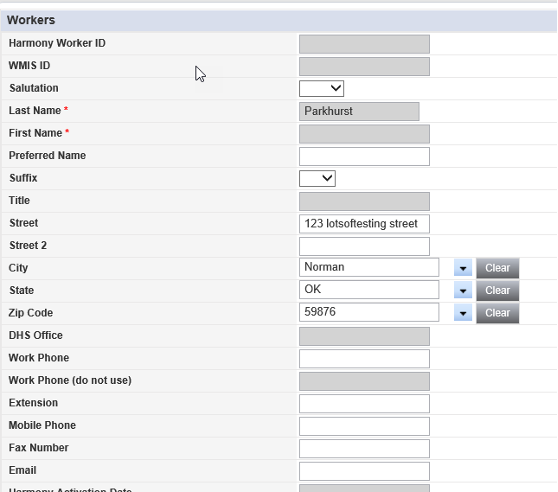Click the Fax Number input field
558x492 pixels.
pyautogui.click(x=364, y=449)
